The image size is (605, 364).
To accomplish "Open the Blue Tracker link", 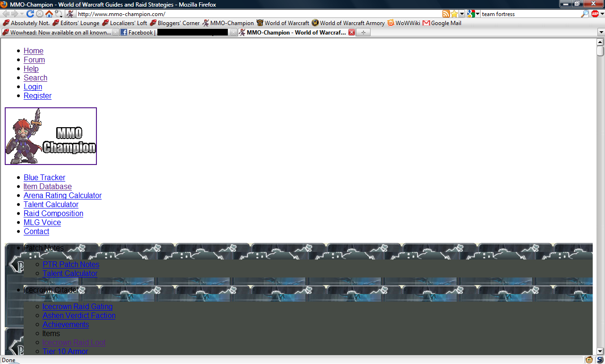I will tap(44, 178).
